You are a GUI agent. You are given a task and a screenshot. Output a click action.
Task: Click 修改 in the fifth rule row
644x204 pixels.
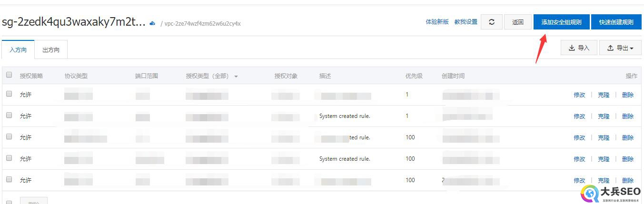(x=579, y=180)
